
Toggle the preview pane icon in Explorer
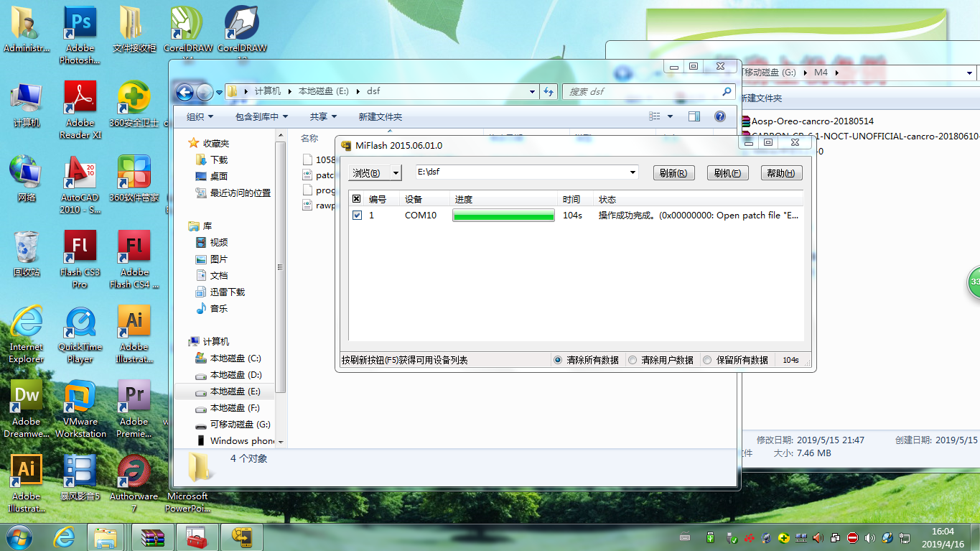694,116
